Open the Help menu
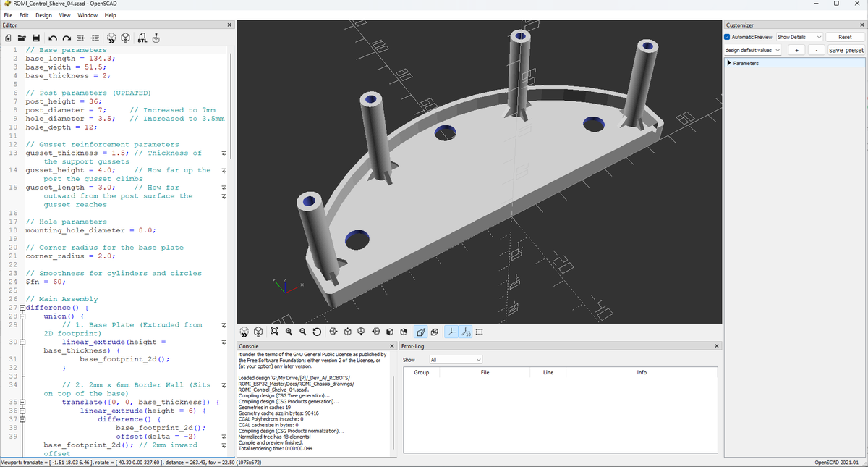The width and height of the screenshot is (868, 467). point(110,15)
